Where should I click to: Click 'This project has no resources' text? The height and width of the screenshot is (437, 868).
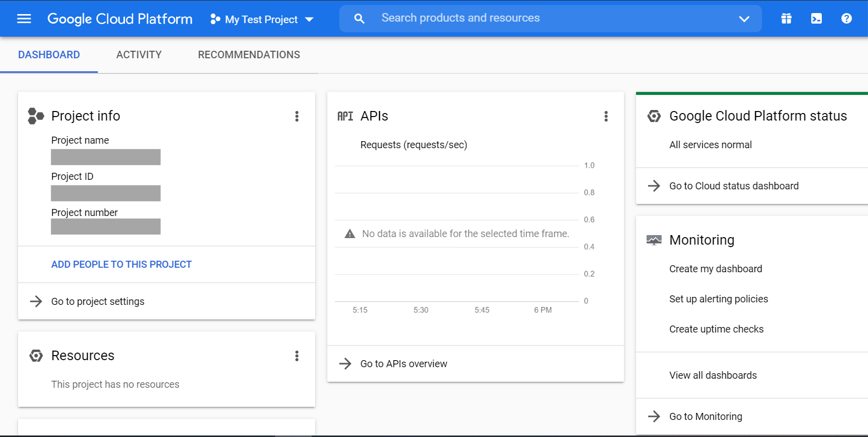(x=115, y=384)
